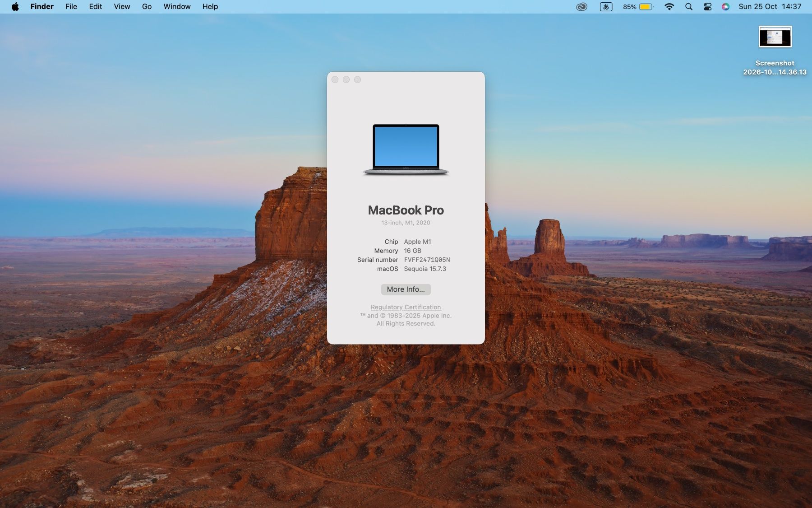This screenshot has height=508, width=812.
Task: Open the Edit menu
Action: click(95, 7)
